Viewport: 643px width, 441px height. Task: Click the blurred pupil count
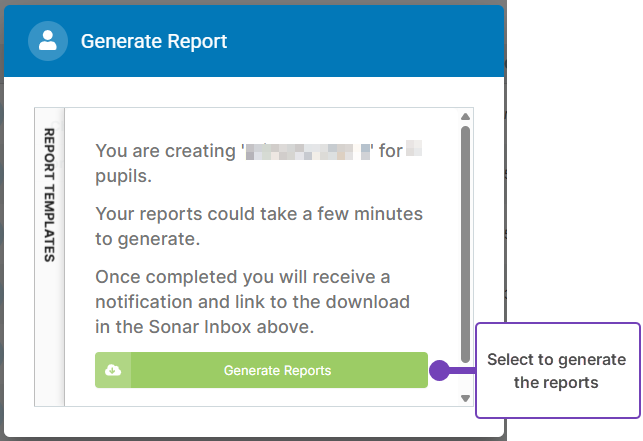[415, 152]
